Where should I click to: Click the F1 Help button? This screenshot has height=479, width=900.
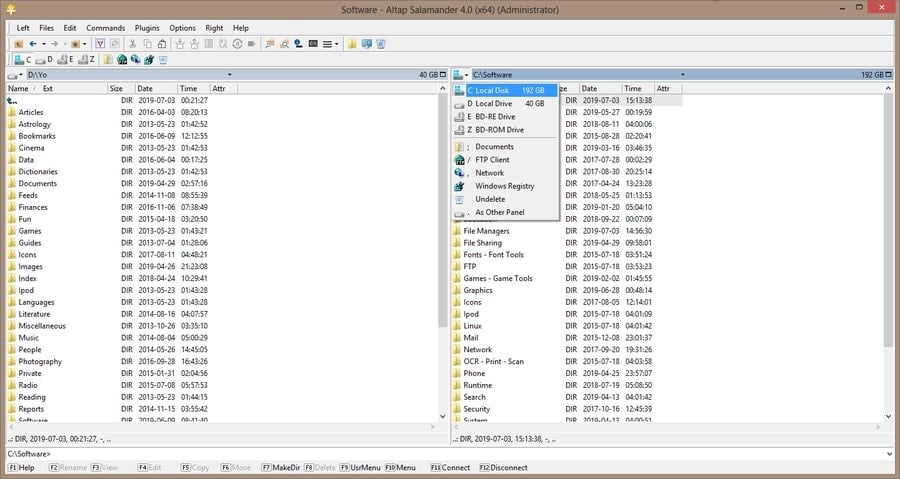click(x=22, y=468)
